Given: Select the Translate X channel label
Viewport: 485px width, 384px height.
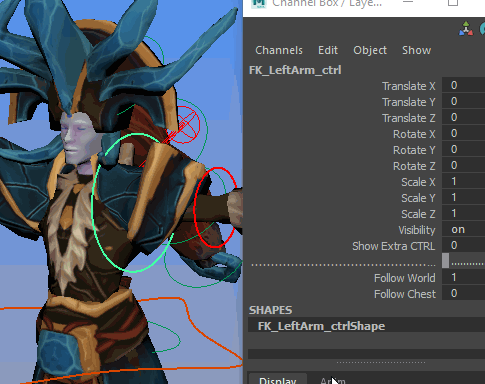Looking at the screenshot, I should (x=408, y=86).
